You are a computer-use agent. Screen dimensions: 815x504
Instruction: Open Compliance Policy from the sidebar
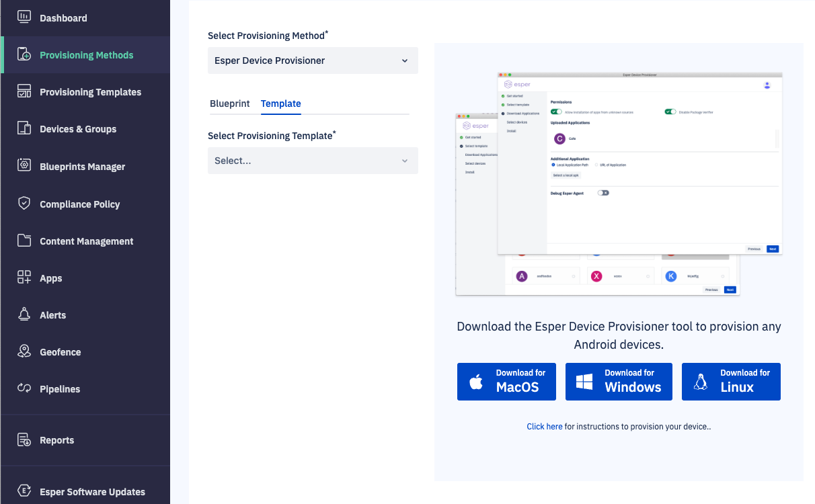(x=24, y=204)
